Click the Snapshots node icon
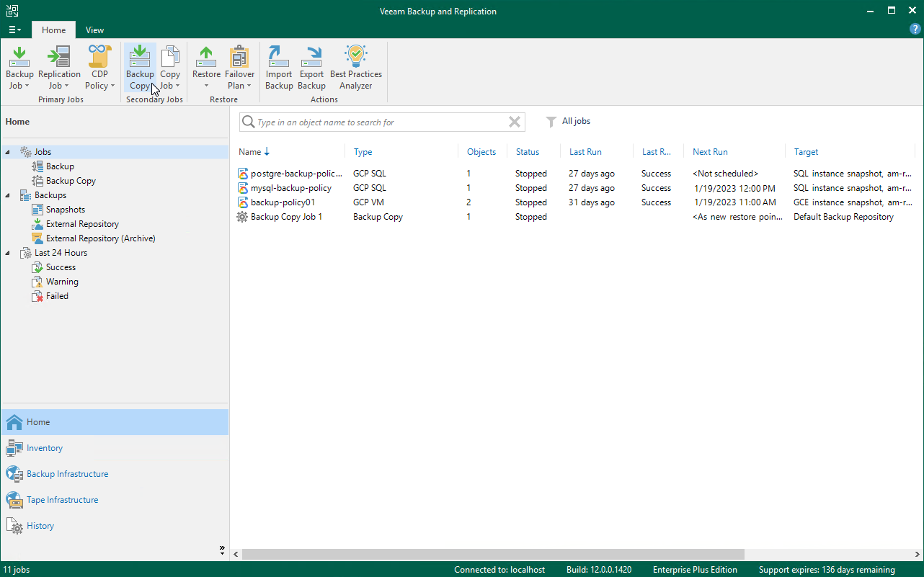 [x=37, y=210]
